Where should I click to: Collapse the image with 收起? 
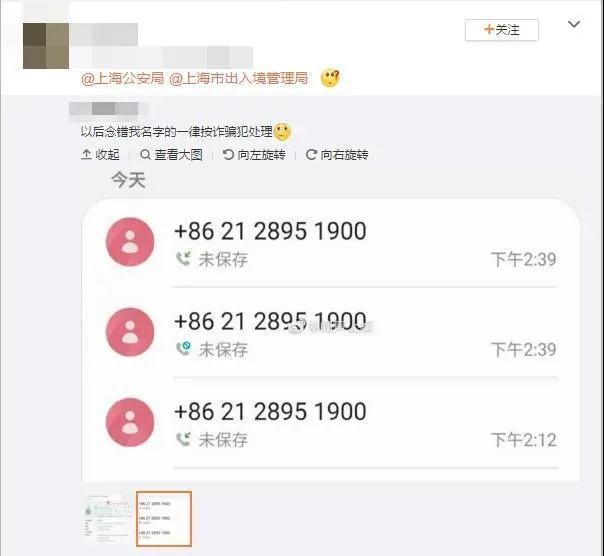tap(100, 155)
